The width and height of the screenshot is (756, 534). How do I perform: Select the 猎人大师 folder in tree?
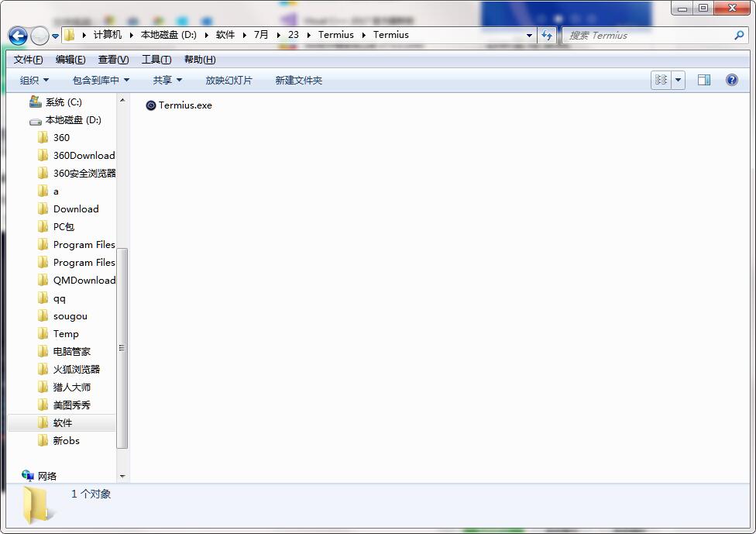point(72,388)
